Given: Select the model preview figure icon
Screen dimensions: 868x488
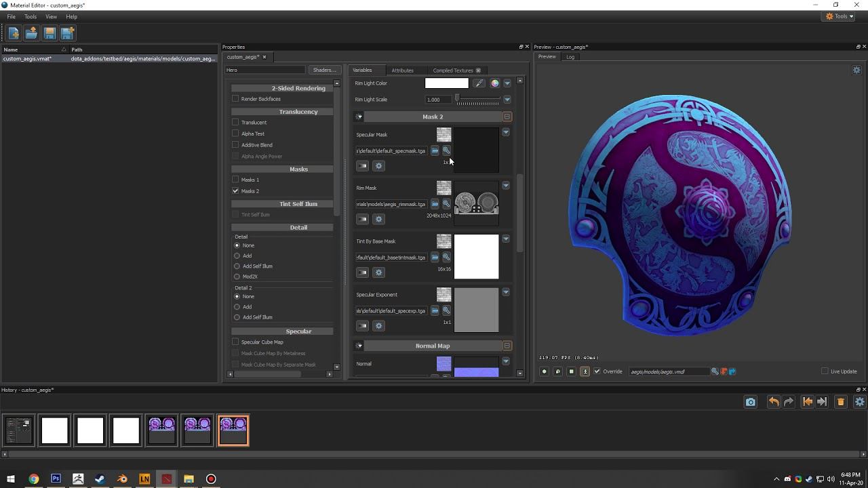Looking at the screenshot, I should tap(585, 371).
